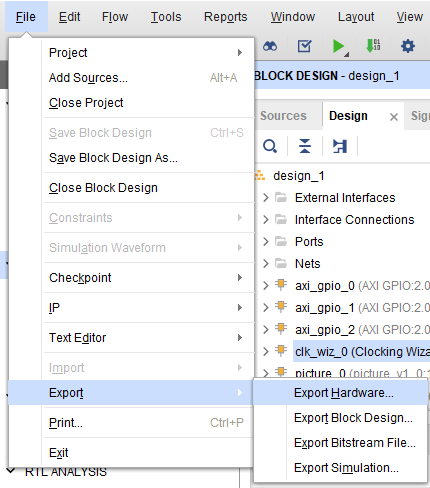This screenshot has width=430, height=488.
Task: Close the Design tab with X
Action: click(x=394, y=117)
